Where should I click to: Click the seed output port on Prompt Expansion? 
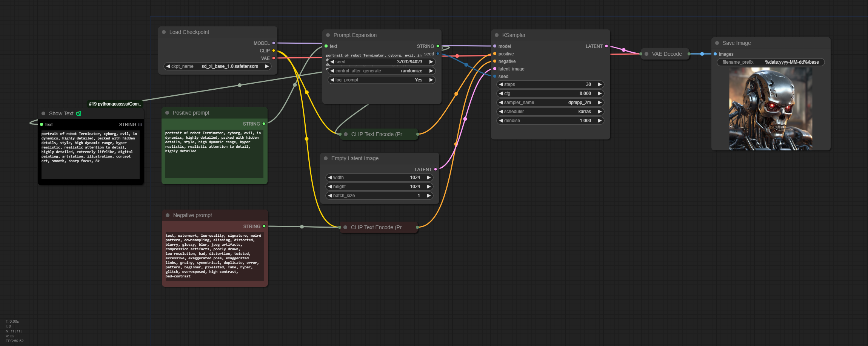(x=438, y=54)
